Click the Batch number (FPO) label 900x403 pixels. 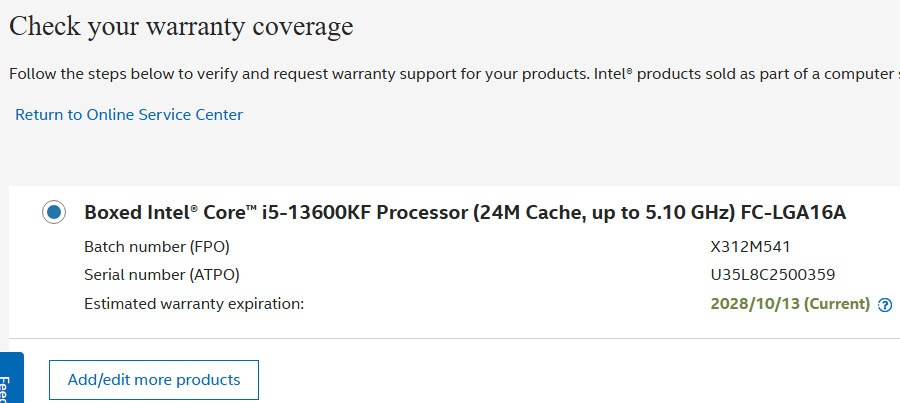157,247
